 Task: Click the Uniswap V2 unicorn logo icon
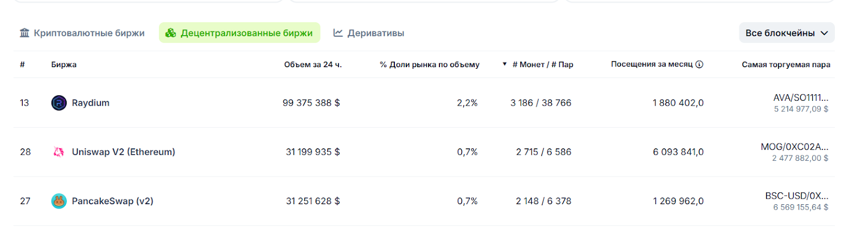pos(59,152)
